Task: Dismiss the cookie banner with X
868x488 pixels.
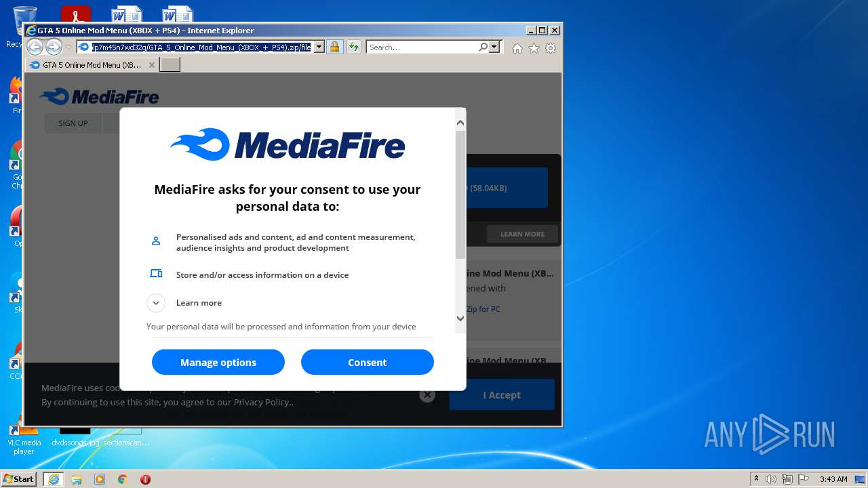Action: pos(427,394)
